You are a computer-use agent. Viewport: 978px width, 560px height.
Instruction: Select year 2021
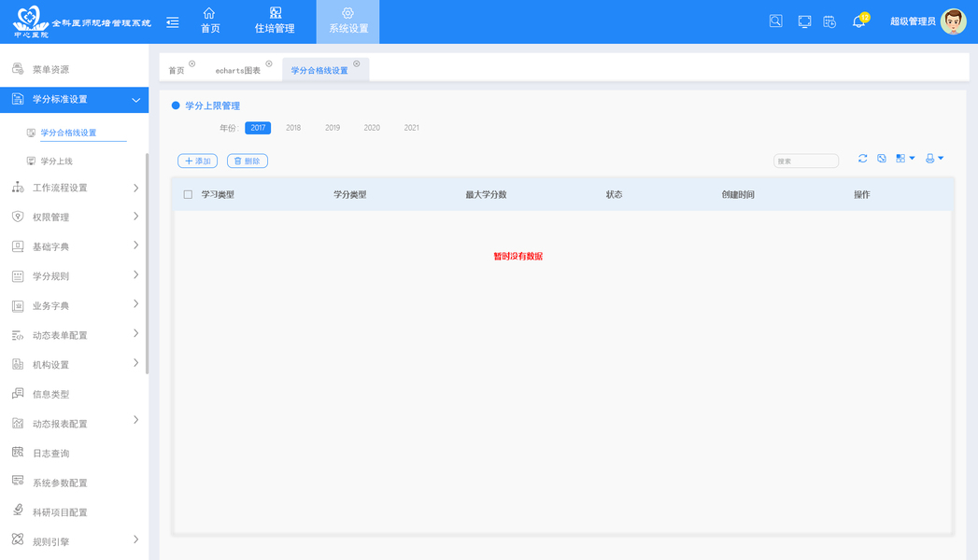pos(411,128)
